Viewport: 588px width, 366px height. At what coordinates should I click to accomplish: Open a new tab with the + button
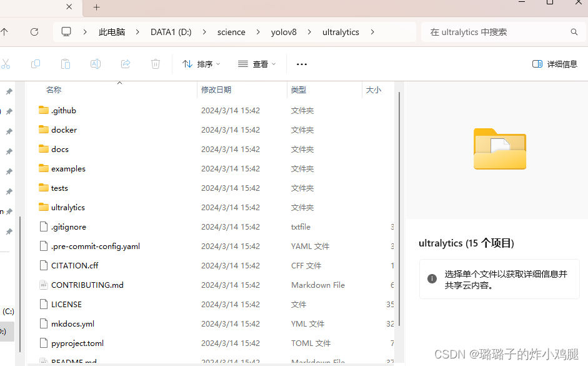tap(96, 8)
